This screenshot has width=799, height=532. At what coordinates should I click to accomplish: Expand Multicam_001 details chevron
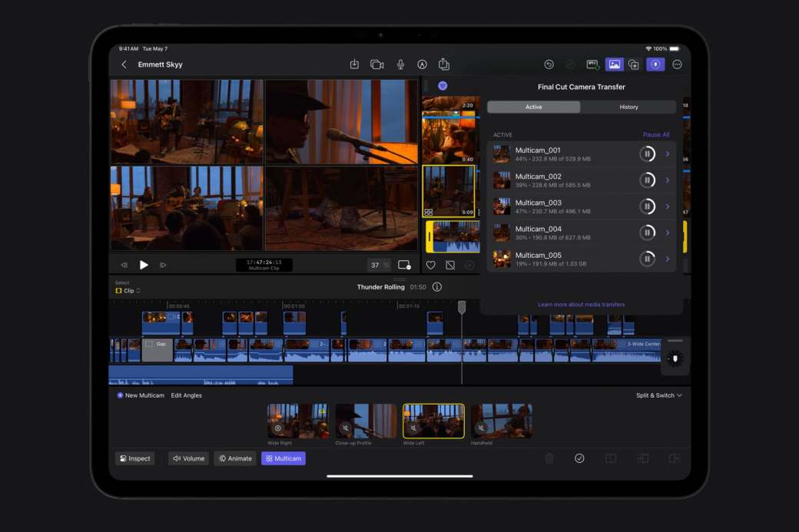click(x=668, y=154)
